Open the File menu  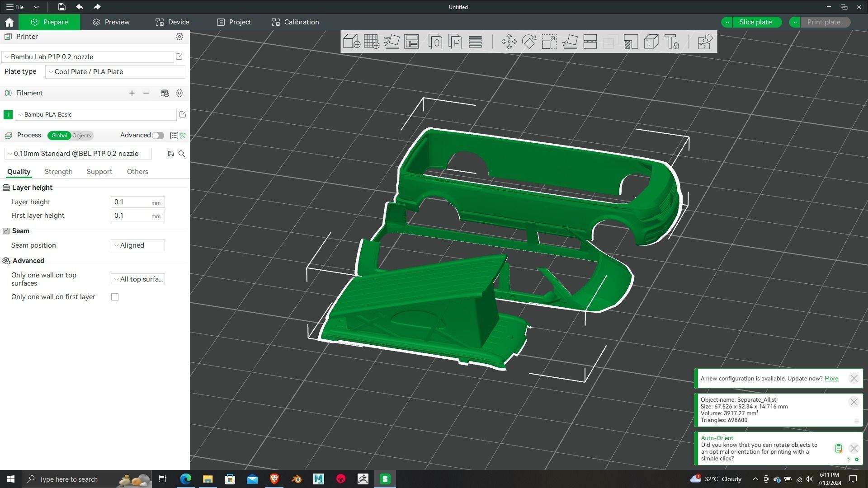(x=15, y=7)
